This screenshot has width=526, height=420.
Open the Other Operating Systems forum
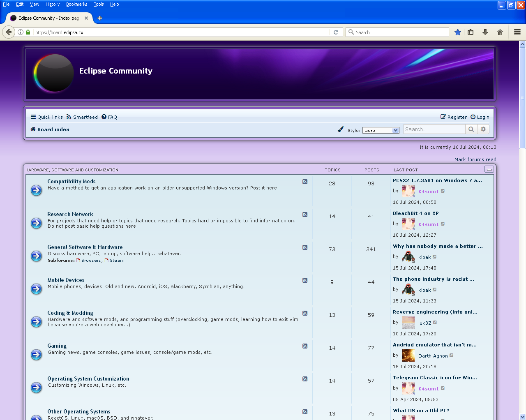coord(79,411)
